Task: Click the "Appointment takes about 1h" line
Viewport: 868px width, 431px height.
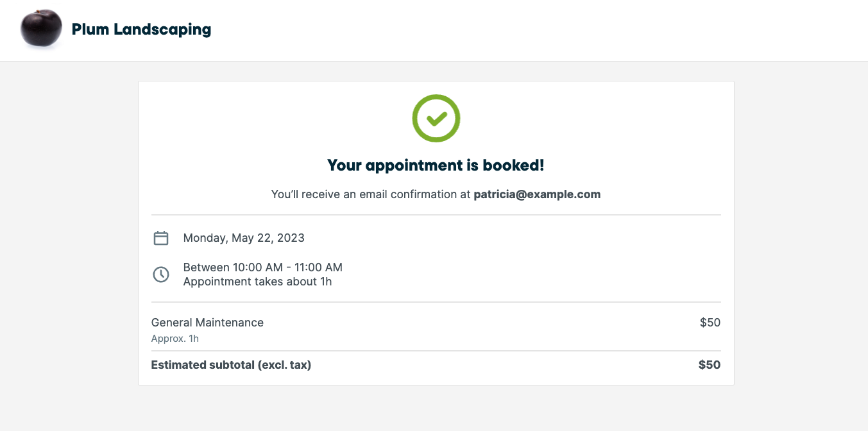Action: [257, 282]
